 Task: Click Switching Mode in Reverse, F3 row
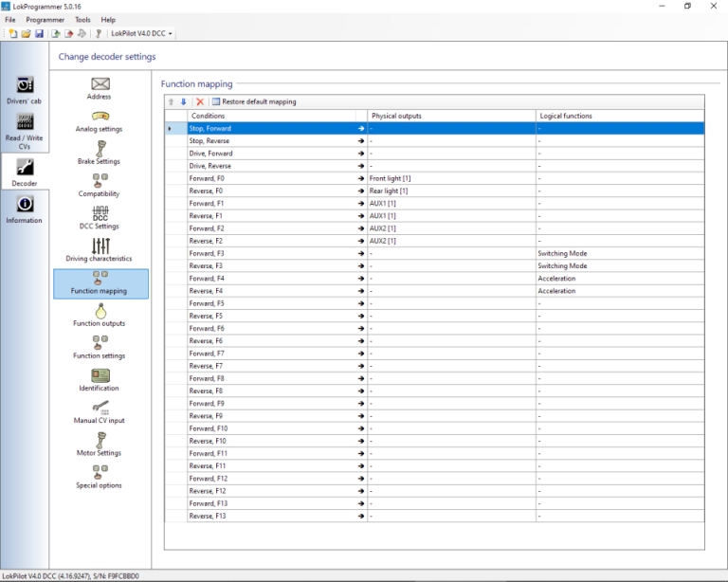620,266
